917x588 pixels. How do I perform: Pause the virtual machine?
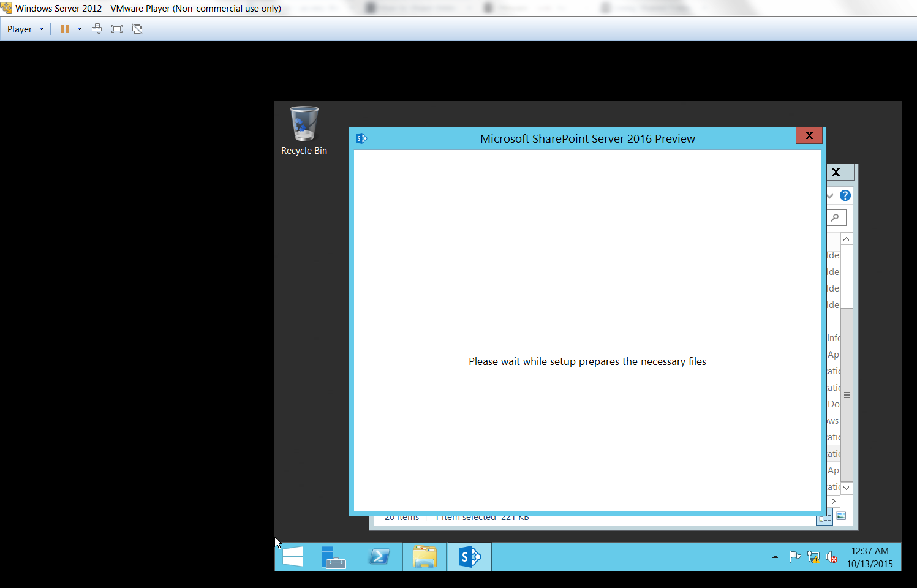(x=65, y=29)
